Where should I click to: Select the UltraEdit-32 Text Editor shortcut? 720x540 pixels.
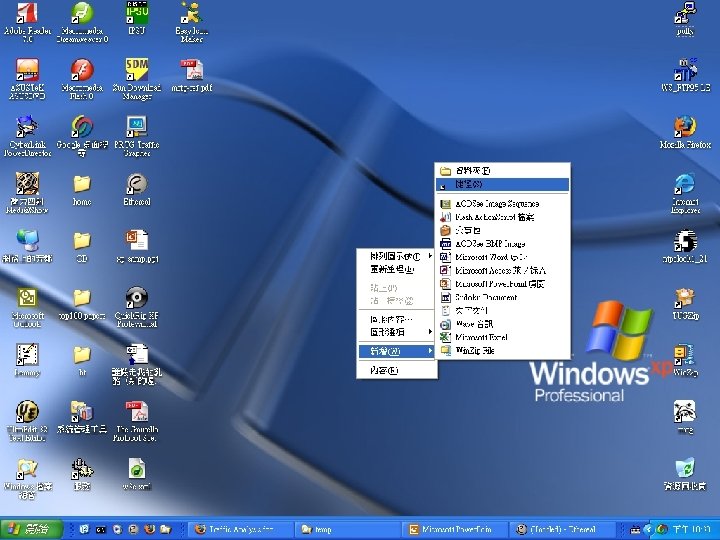[x=27, y=421]
